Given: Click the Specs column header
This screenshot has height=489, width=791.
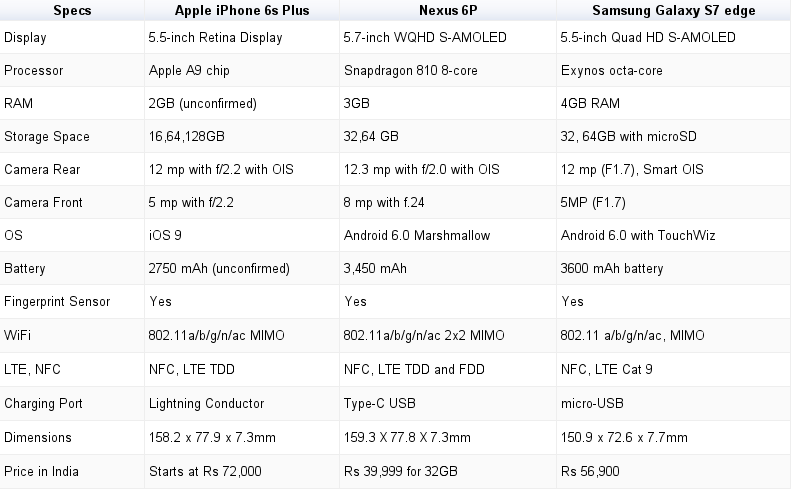Looking at the screenshot, I should pos(72,9).
